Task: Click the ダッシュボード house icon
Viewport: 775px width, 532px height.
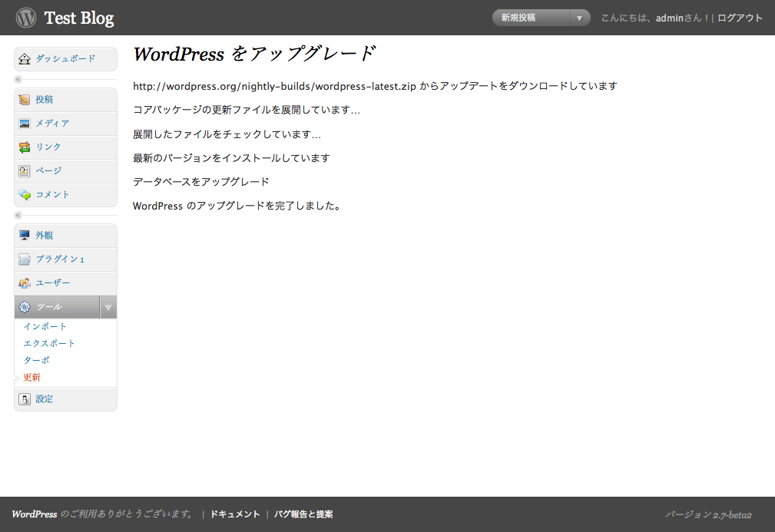Action: coord(25,59)
